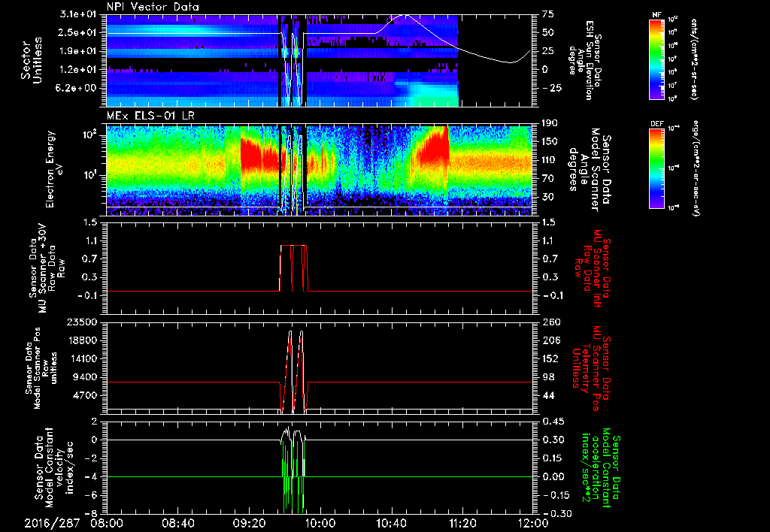Click the '152' telemetry tick value

tap(550, 358)
